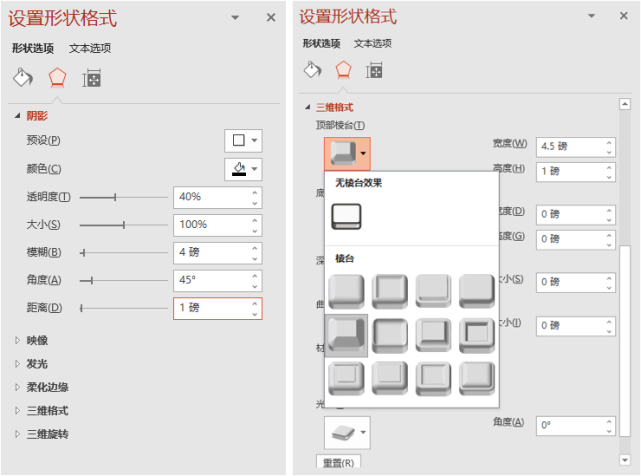This screenshot has height=476, width=641.
Task: Switch to 文本选项 tab in left panel
Action: coord(90,48)
